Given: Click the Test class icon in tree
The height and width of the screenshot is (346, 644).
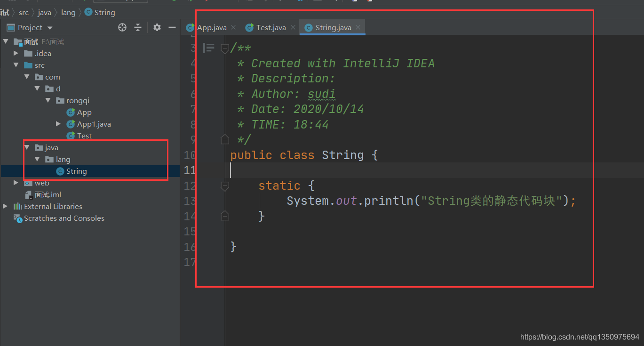Looking at the screenshot, I should tap(71, 136).
